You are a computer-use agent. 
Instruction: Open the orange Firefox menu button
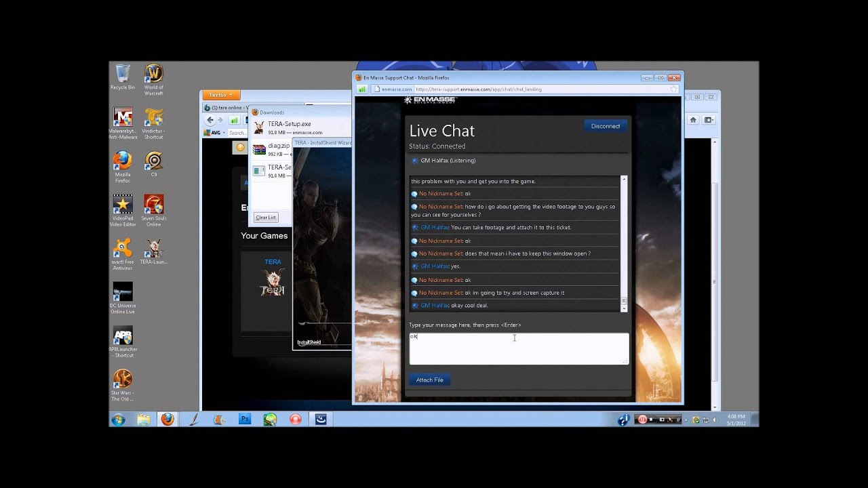(x=220, y=95)
